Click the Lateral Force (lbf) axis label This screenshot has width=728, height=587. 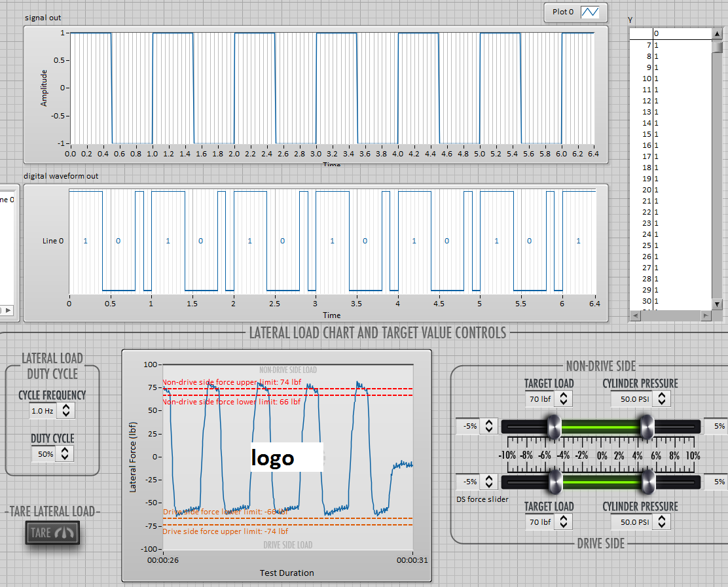pos(133,457)
